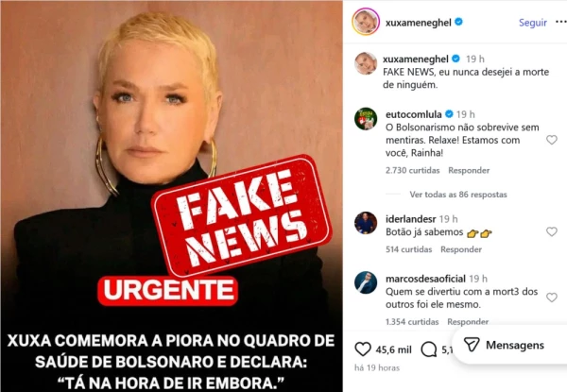This screenshot has width=567, height=392.
Task: Reply to iderlandesr comment via Responder
Action: [461, 249]
